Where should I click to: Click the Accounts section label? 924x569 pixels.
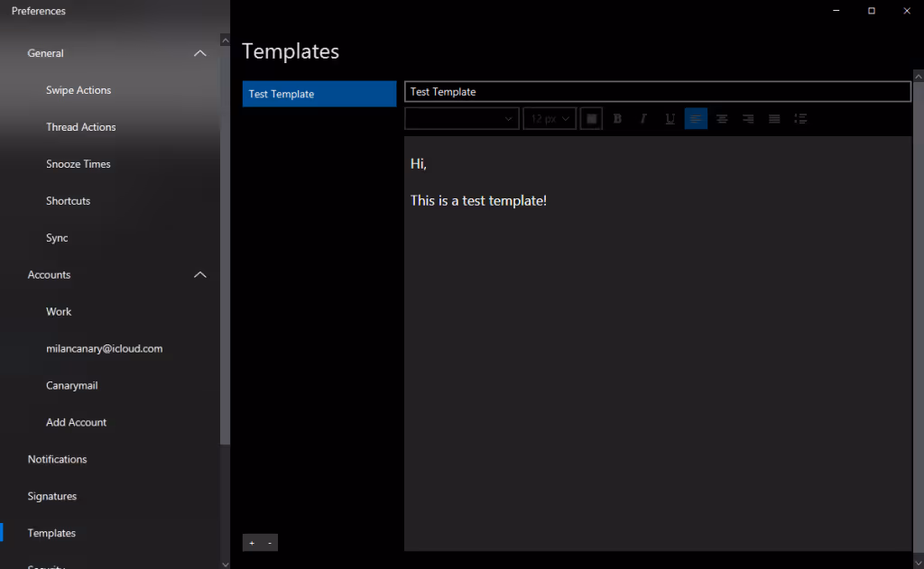pos(49,274)
